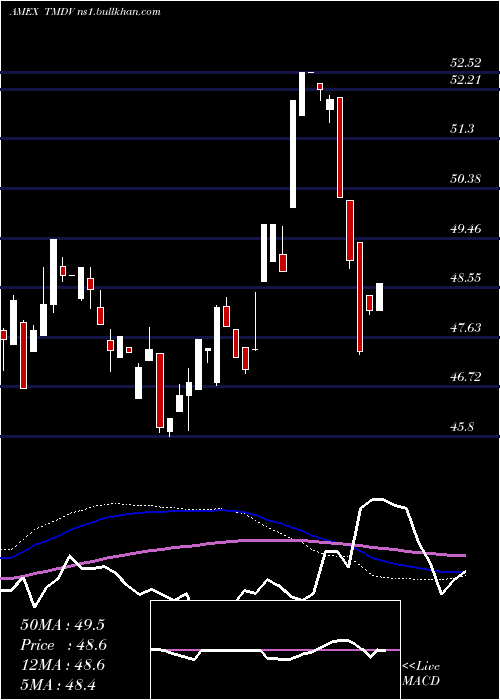500x700 pixels.
Task: Click the 5MA : 48.4 readout
Action: point(58,685)
